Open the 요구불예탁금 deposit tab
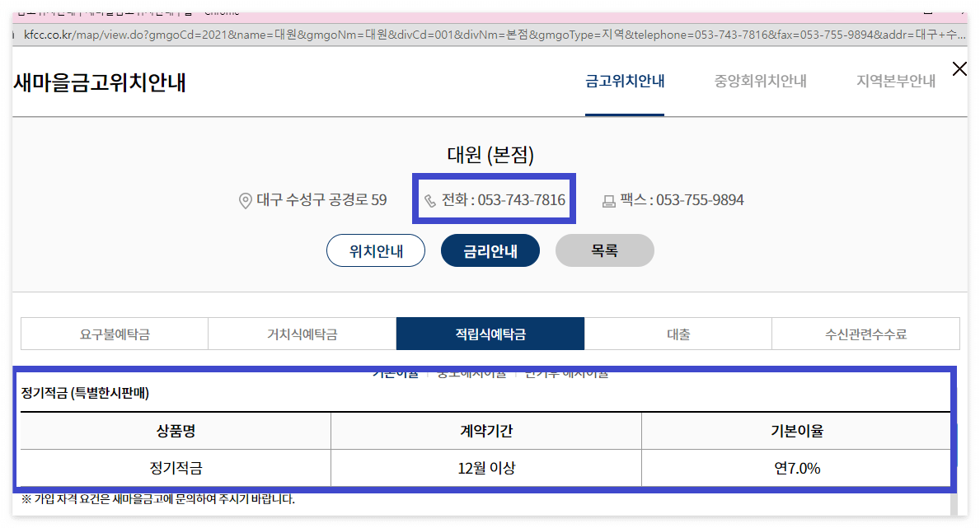The image size is (980, 528). (114, 333)
